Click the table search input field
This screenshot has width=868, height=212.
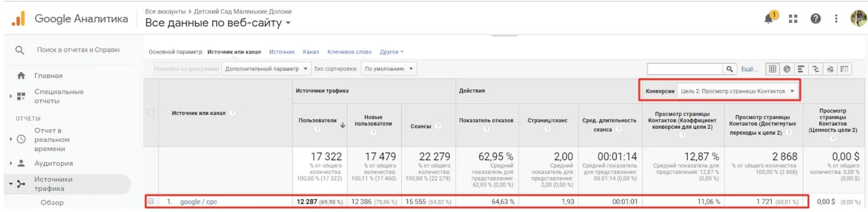click(685, 69)
